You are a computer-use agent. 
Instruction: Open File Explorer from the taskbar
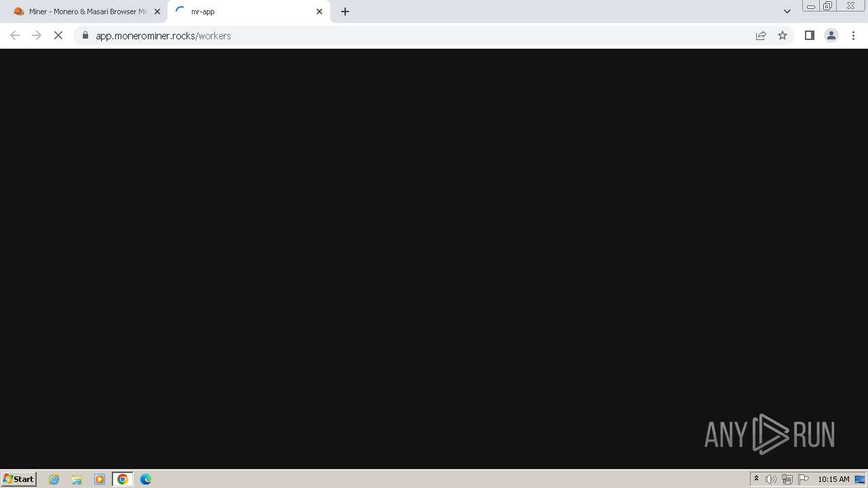pyautogui.click(x=77, y=479)
